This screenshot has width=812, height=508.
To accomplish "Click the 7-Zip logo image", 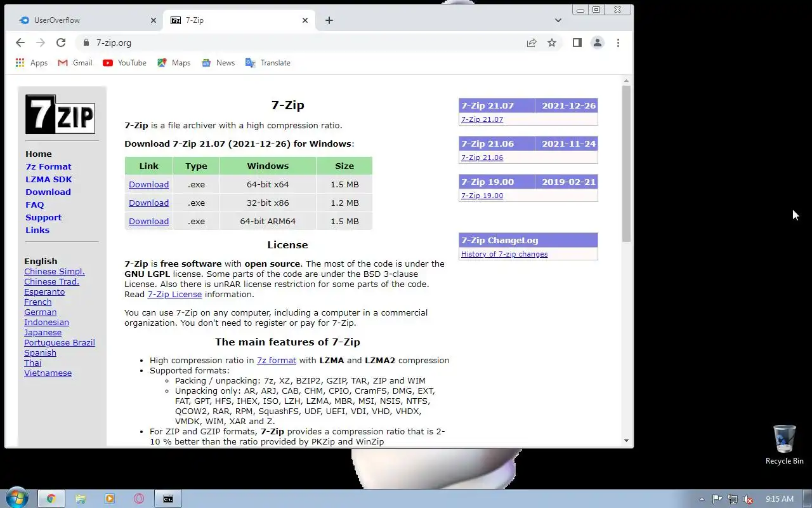I will [x=60, y=114].
